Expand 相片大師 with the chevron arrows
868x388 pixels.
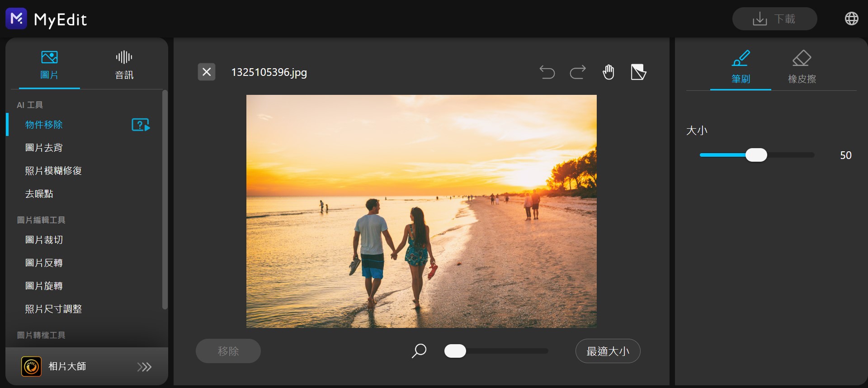click(144, 367)
